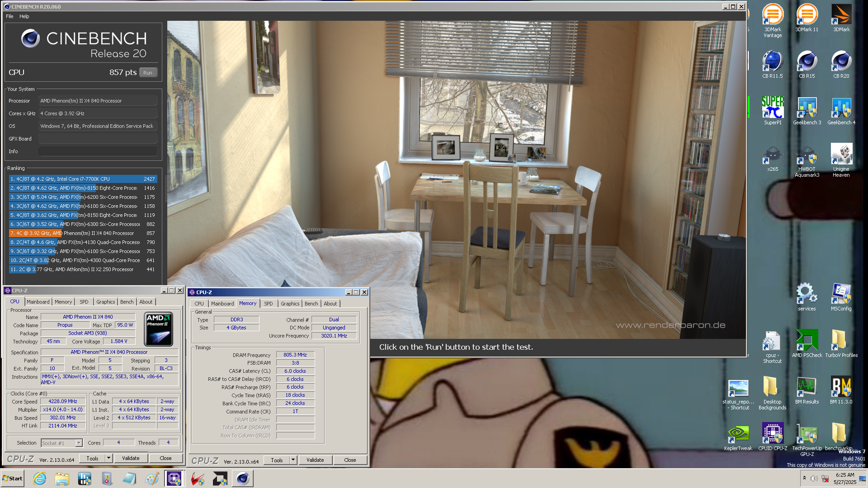Expand Tools dropdown arrow in Memory CPU-Z window
The width and height of the screenshot is (868, 488).
293,460
